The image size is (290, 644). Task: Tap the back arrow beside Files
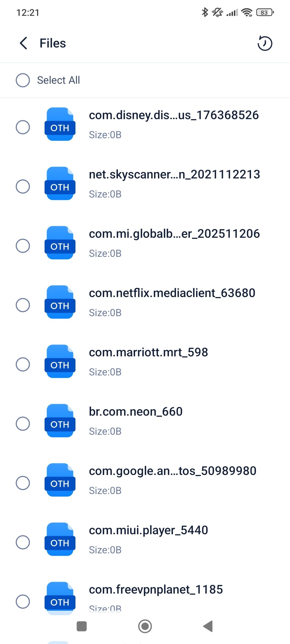point(24,43)
